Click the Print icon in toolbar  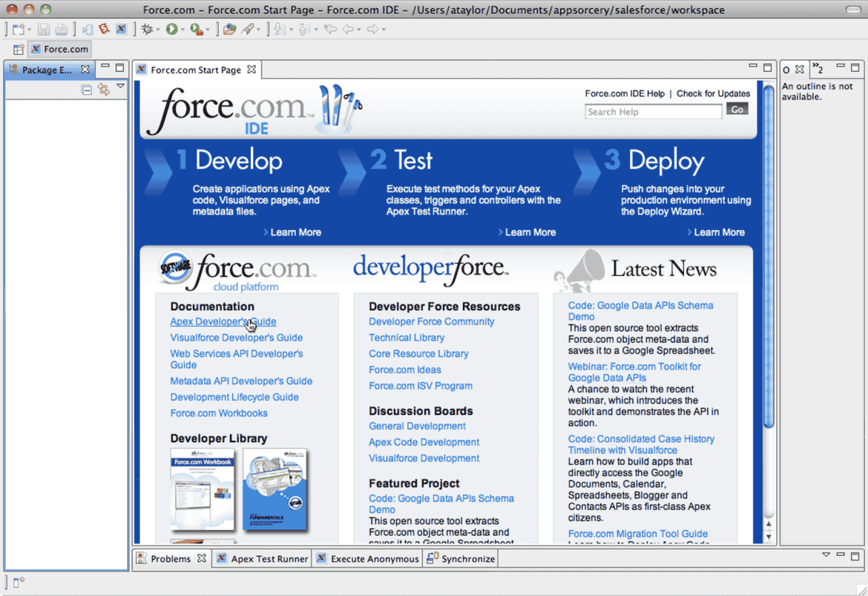pos(62,30)
